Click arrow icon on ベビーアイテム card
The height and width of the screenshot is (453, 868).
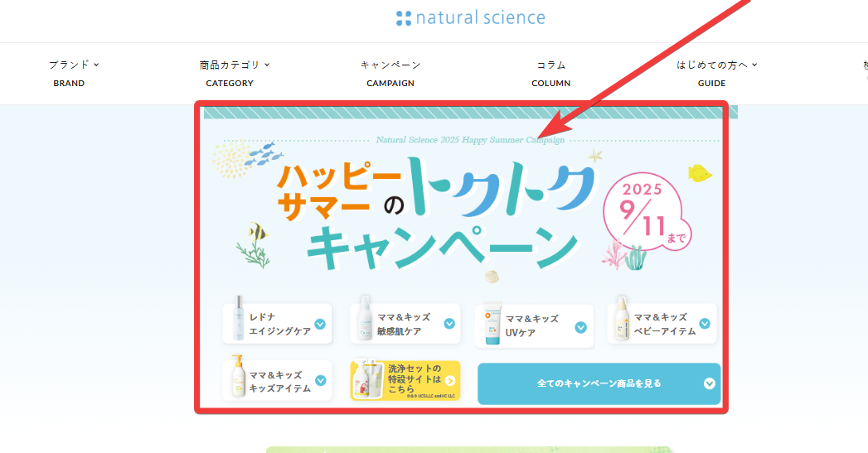pyautogui.click(x=705, y=324)
